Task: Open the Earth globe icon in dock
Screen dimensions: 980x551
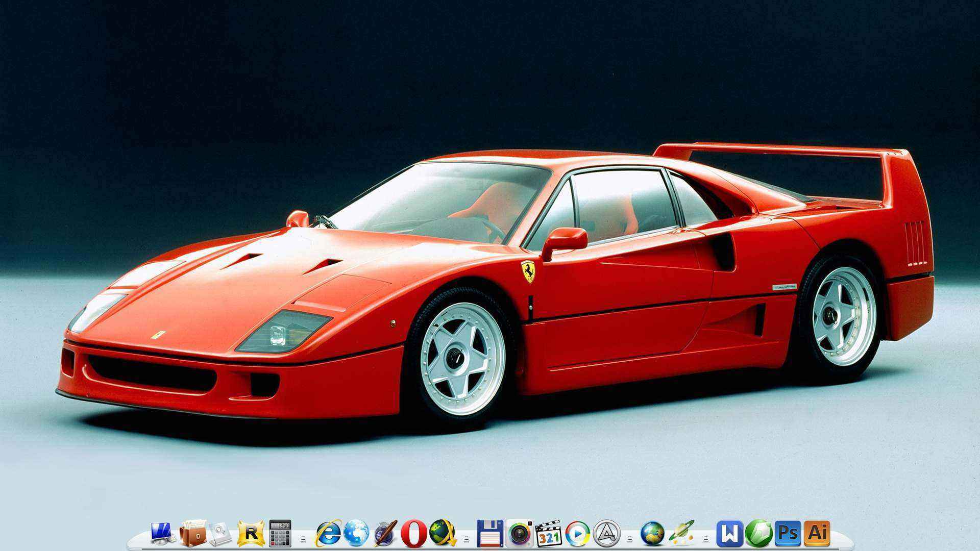Action: (653, 534)
